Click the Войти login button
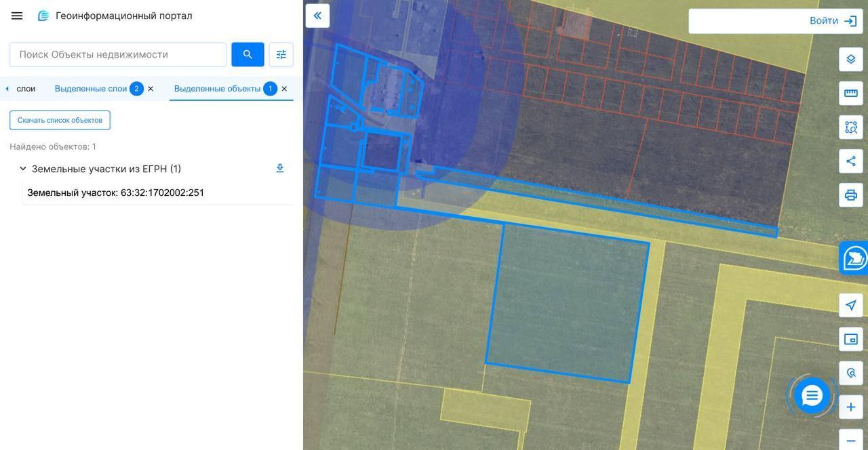This screenshot has height=450, width=868. (833, 21)
